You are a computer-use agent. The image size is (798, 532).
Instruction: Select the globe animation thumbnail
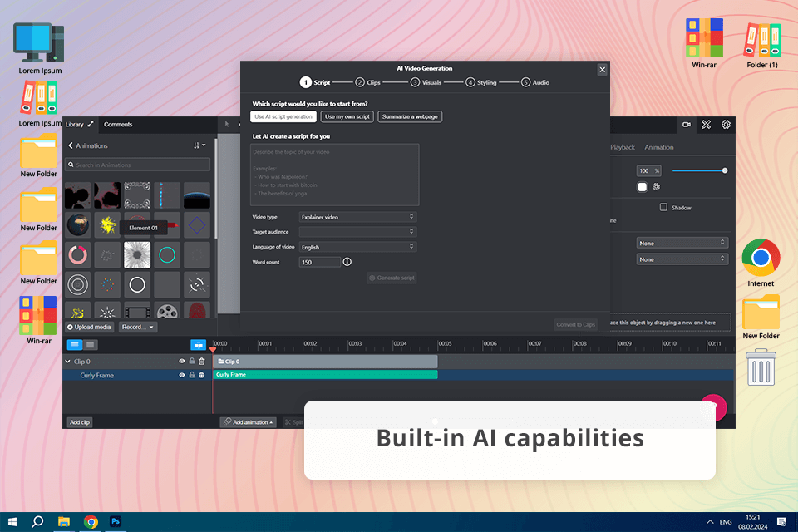77,225
